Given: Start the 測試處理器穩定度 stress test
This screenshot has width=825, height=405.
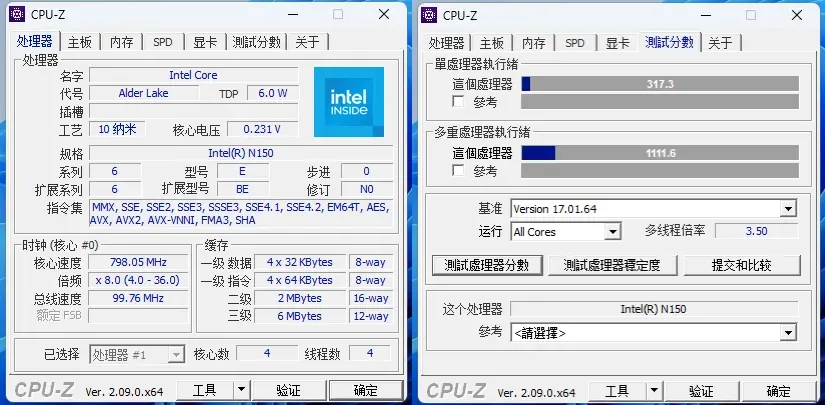Looking at the screenshot, I should pyautogui.click(x=611, y=265).
